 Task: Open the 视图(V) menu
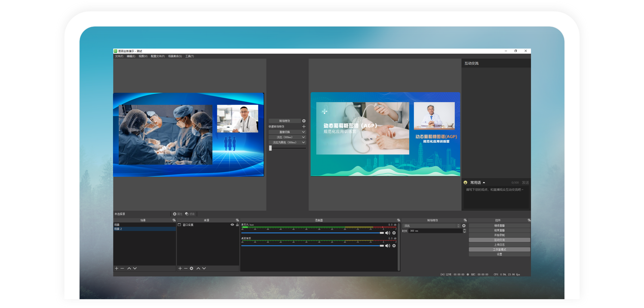[x=143, y=56]
